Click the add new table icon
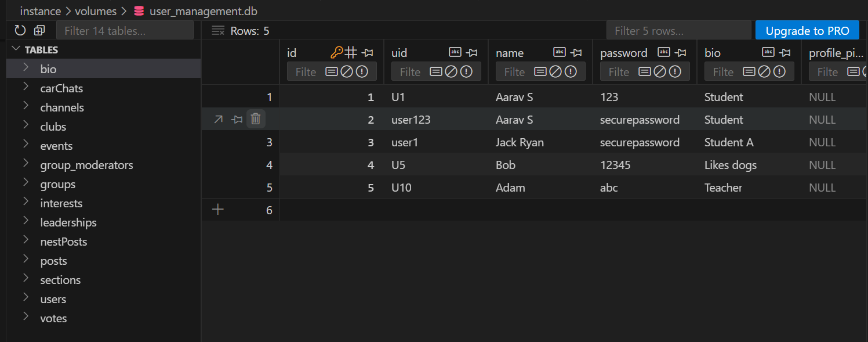 [x=39, y=31]
